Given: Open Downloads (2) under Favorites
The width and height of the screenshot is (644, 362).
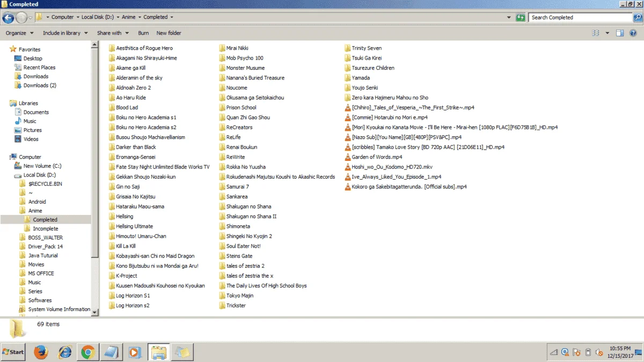Looking at the screenshot, I should [x=40, y=85].
